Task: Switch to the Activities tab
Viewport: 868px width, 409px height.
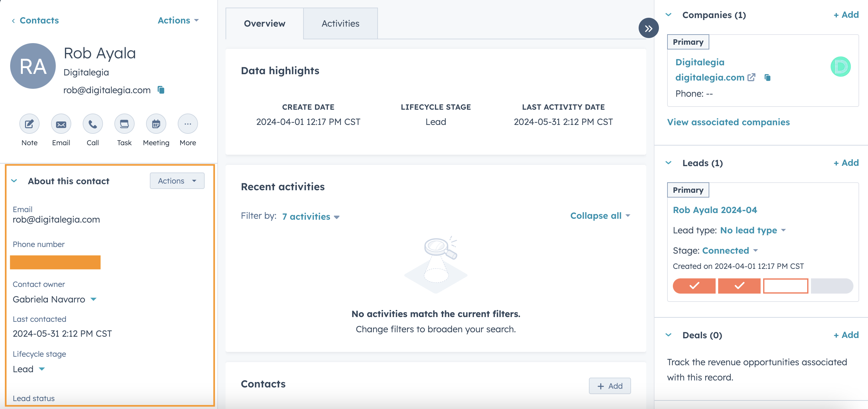Action: point(340,23)
